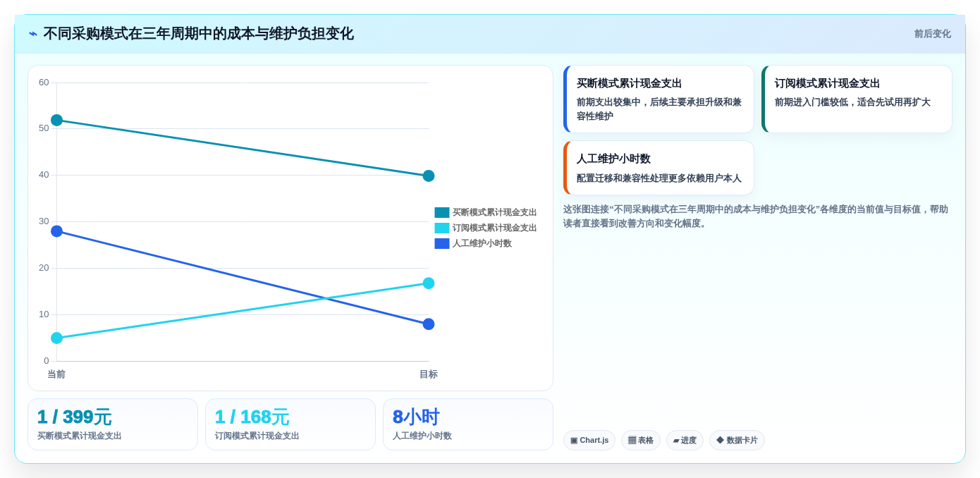
Task: Click the 10 y-axis tick label
Action: point(44,314)
